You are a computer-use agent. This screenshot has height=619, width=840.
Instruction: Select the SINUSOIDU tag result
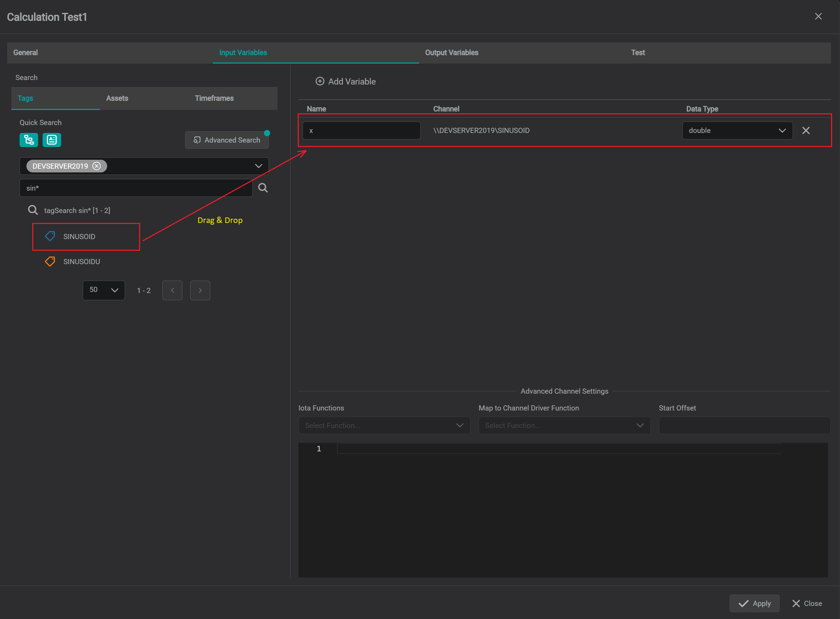[x=82, y=261]
